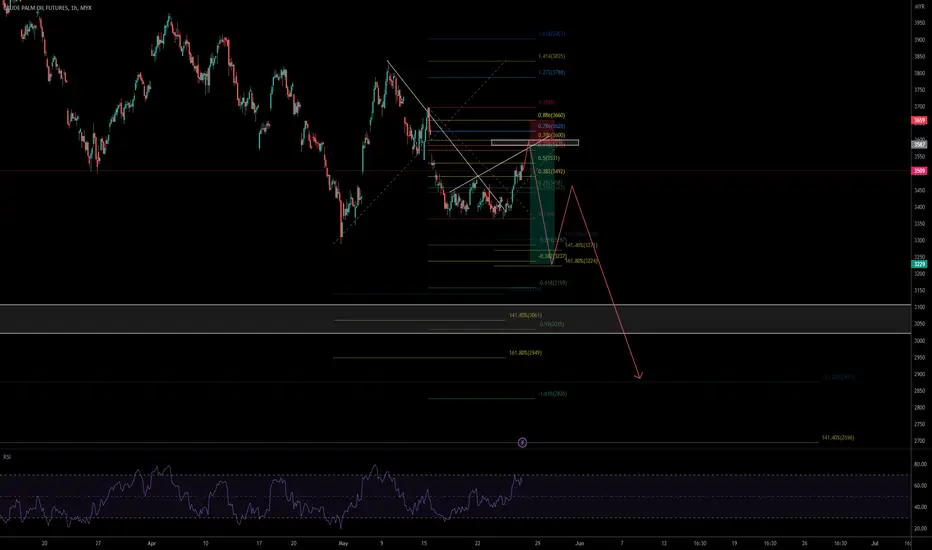Click the Apr label on time axis
Screen dimensions: 932x550
[152, 543]
